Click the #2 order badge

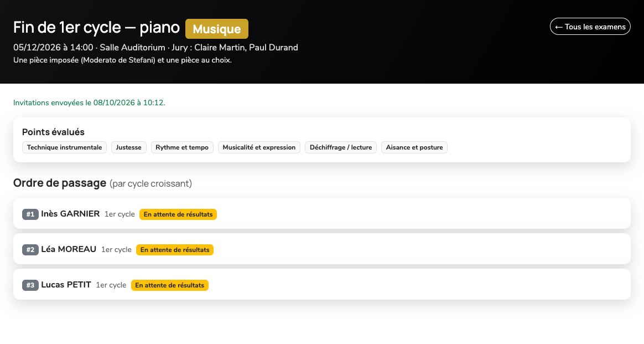(30, 249)
